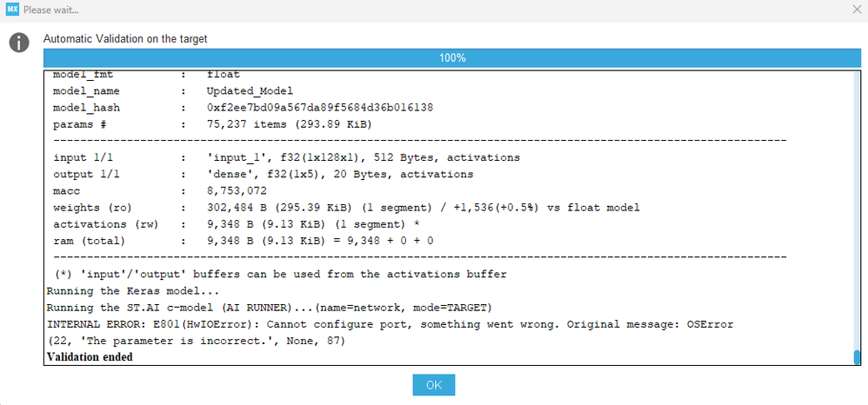
Task: Click the params value '75,237 items (293.89 KiB)'
Action: click(289, 124)
